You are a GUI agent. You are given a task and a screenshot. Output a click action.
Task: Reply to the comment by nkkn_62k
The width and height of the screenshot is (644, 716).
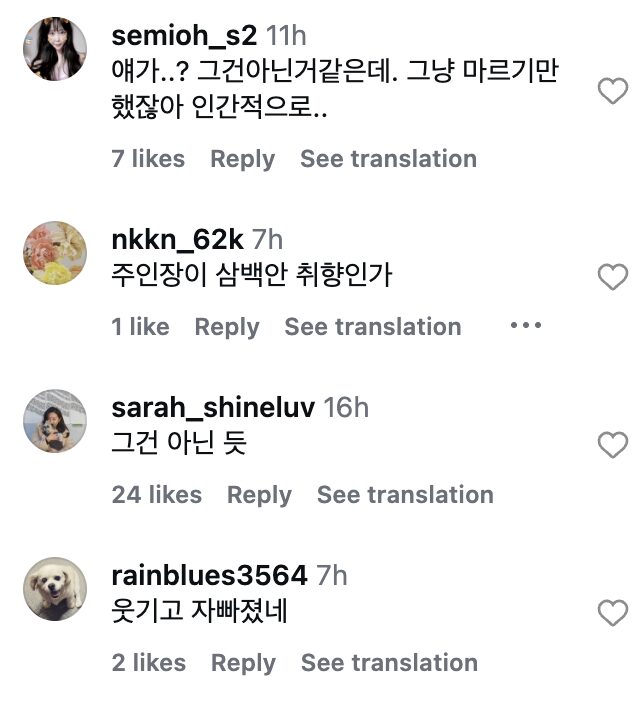click(x=226, y=327)
